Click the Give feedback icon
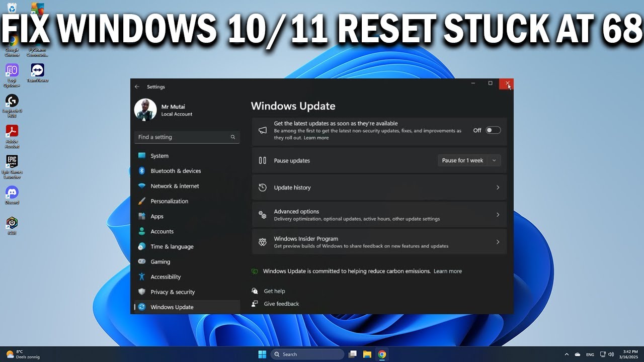The height and width of the screenshot is (362, 644). click(x=255, y=304)
